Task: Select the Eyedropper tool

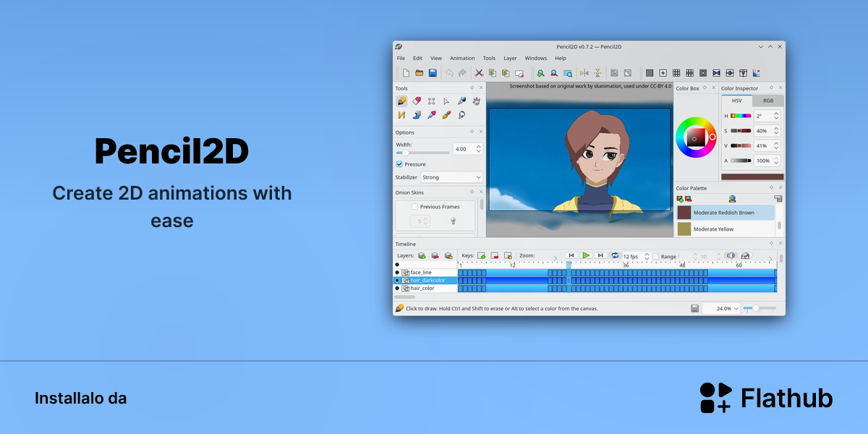Action: point(431,115)
